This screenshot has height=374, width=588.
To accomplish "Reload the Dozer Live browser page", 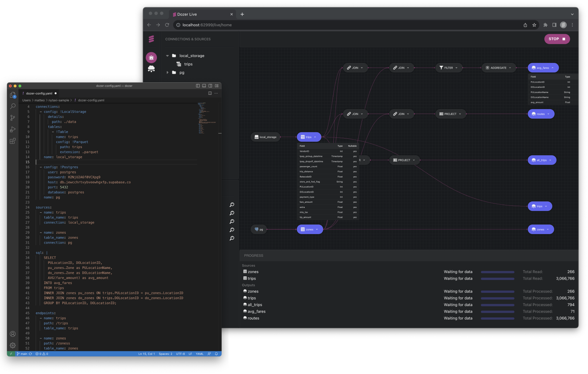I will tap(167, 25).
